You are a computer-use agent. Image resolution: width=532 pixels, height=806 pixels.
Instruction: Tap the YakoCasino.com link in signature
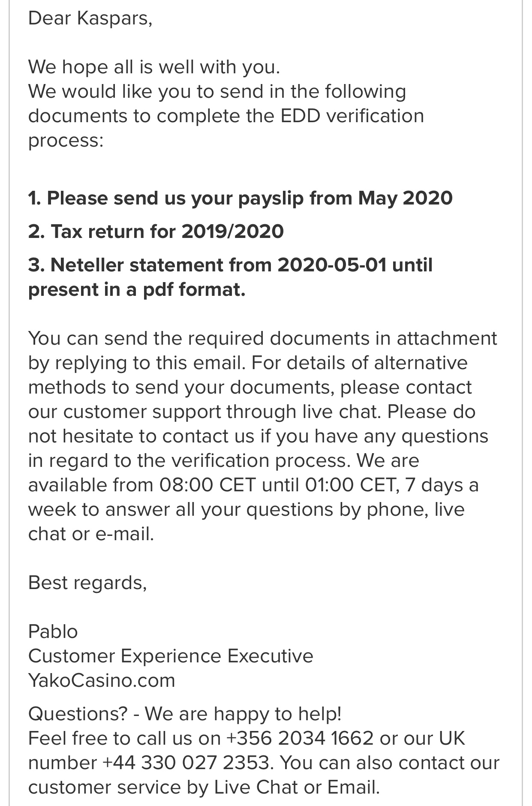(x=102, y=680)
